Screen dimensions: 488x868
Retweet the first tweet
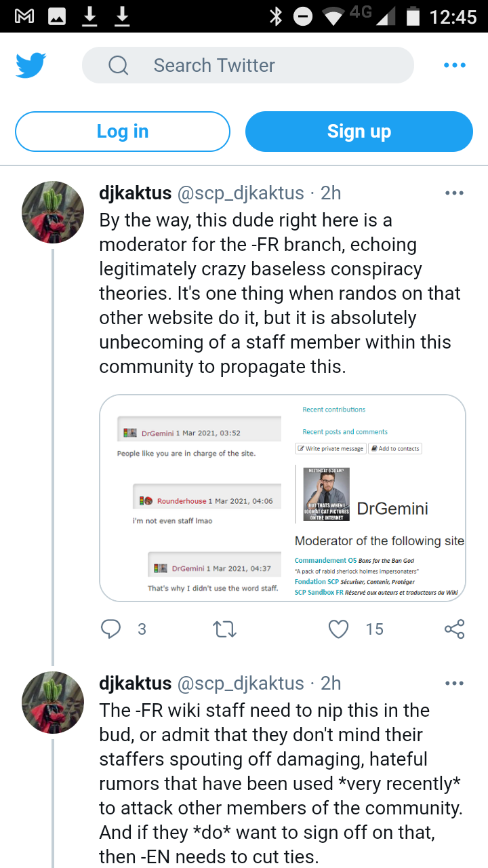(225, 629)
